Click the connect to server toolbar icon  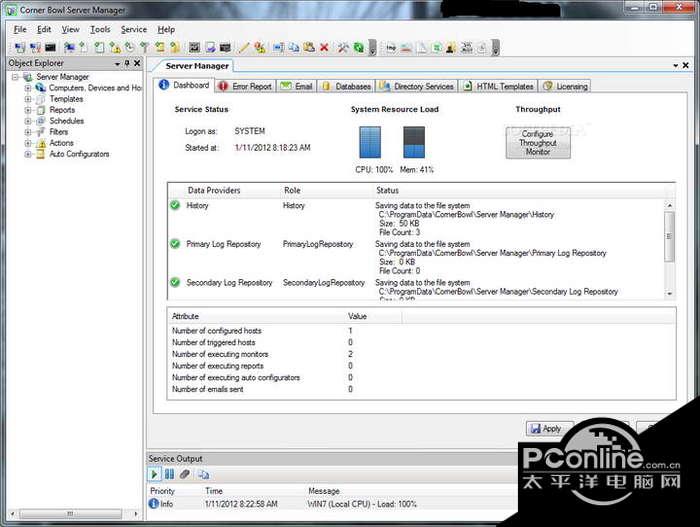(x=20, y=48)
